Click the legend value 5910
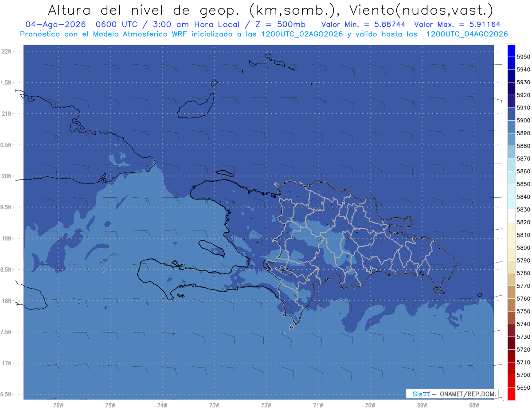532x411 pixels. click(x=523, y=108)
